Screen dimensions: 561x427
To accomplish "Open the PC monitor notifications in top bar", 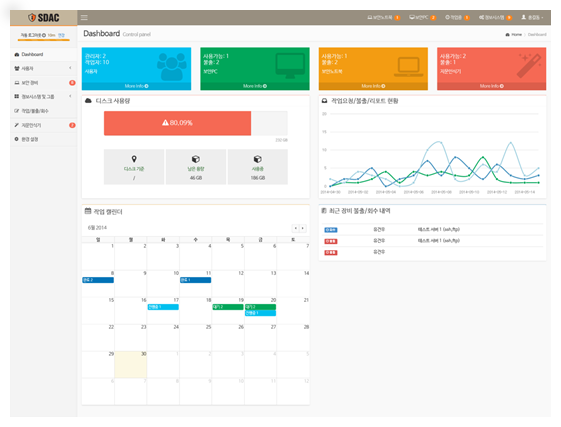I will (x=423, y=18).
